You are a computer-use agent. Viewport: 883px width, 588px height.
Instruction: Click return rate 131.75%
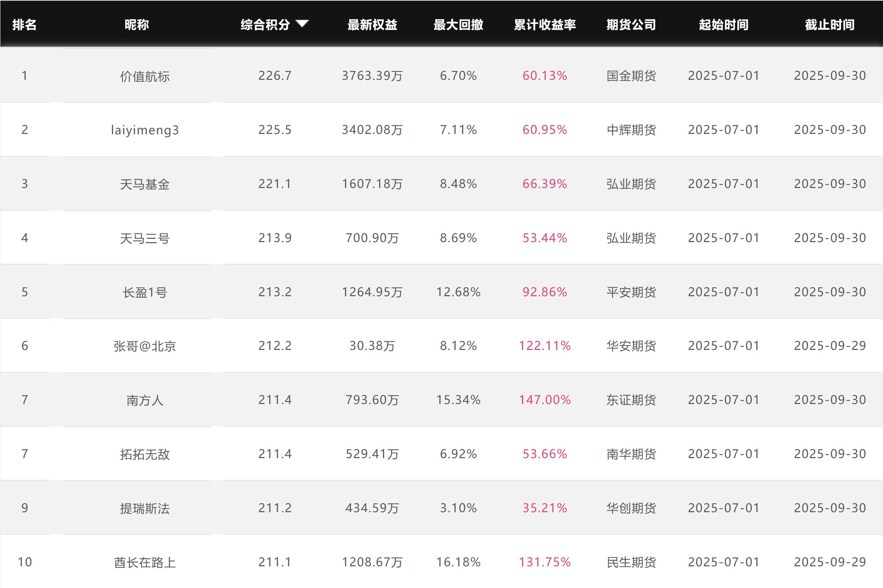[545, 562]
